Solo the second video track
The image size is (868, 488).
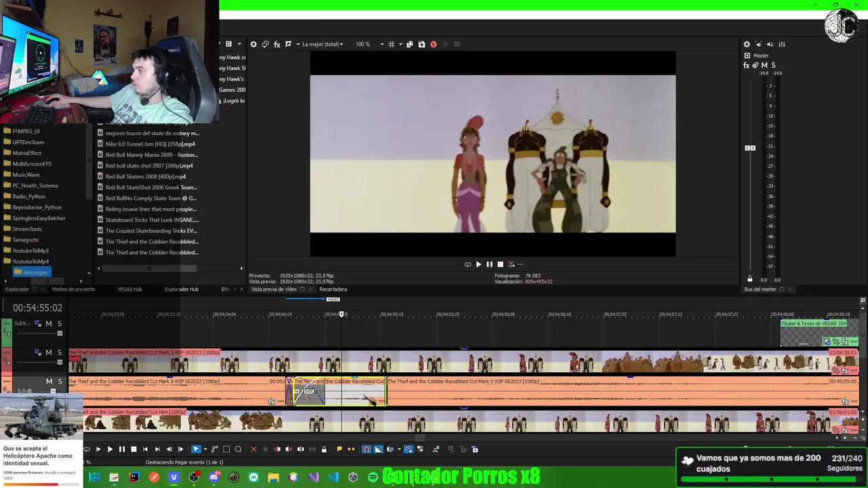[59, 352]
